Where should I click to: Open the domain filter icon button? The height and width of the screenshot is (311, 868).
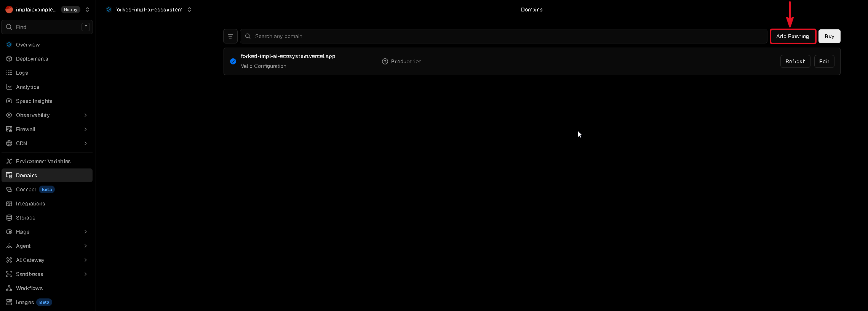tap(230, 36)
